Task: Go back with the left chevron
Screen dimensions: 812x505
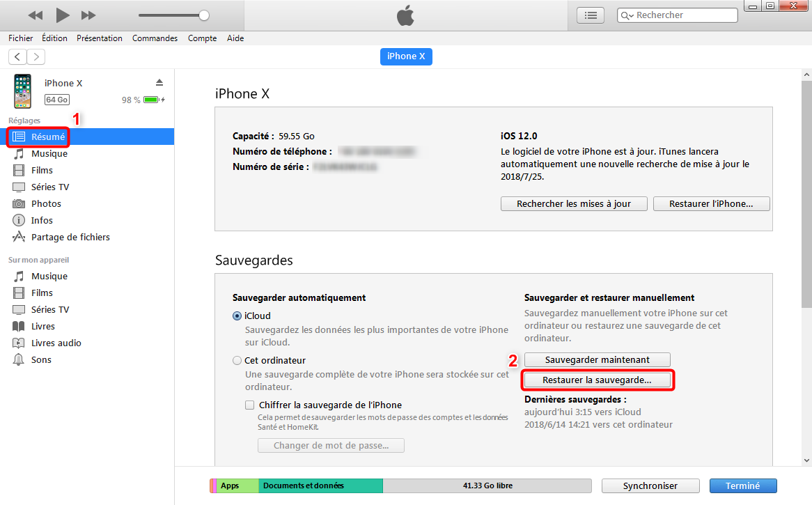Action: tap(17, 56)
